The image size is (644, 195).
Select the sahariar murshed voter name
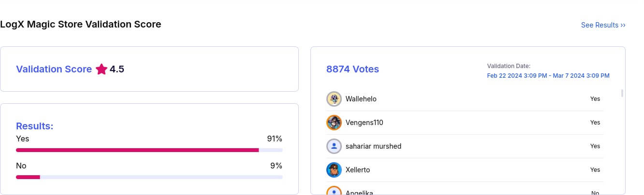point(373,146)
